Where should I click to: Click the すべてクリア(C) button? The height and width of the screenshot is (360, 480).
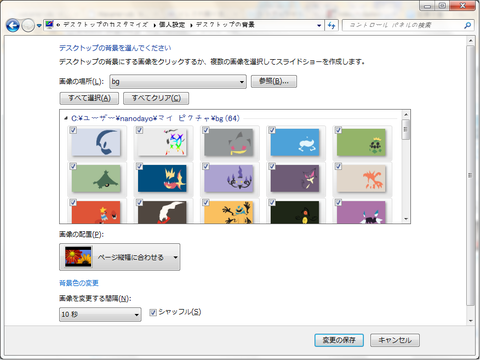click(156, 98)
